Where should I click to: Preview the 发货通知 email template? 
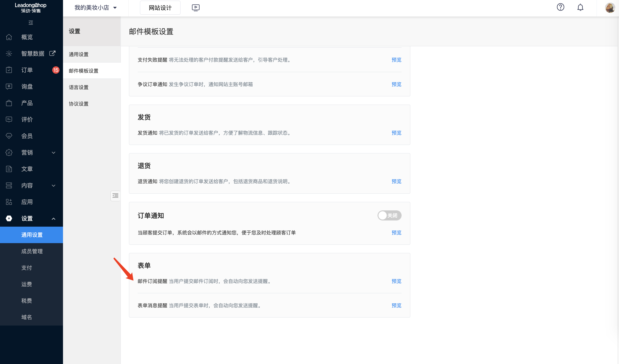click(396, 133)
